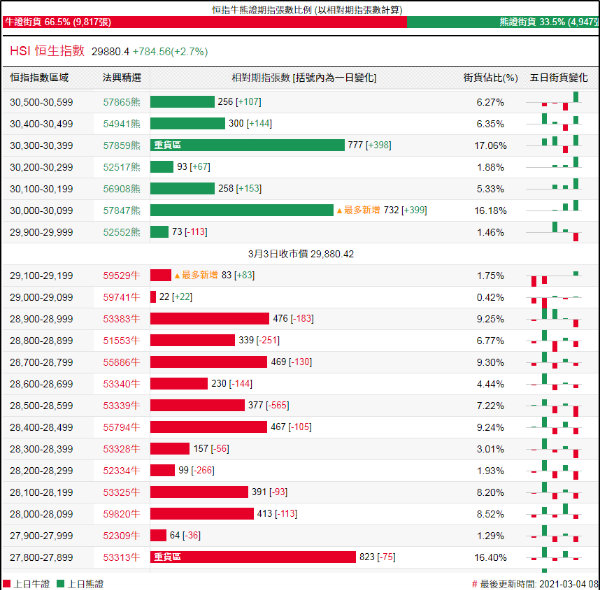Click the red 上日牛證 legend square

[x=7, y=584]
